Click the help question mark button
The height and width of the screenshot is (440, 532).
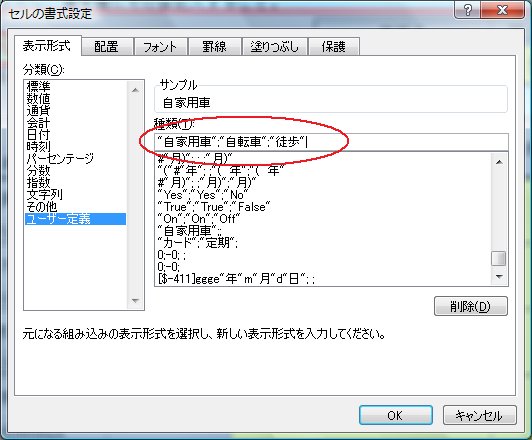point(467,10)
